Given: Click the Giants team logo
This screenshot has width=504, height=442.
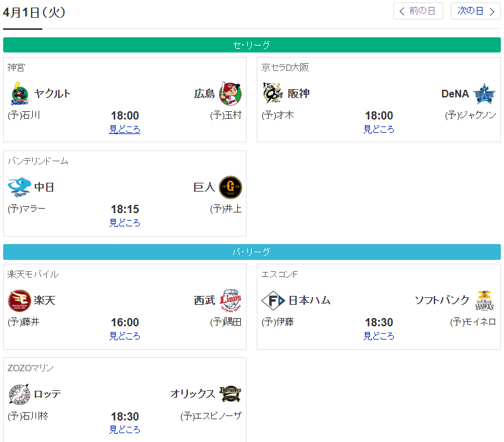Looking at the screenshot, I should click(230, 187).
